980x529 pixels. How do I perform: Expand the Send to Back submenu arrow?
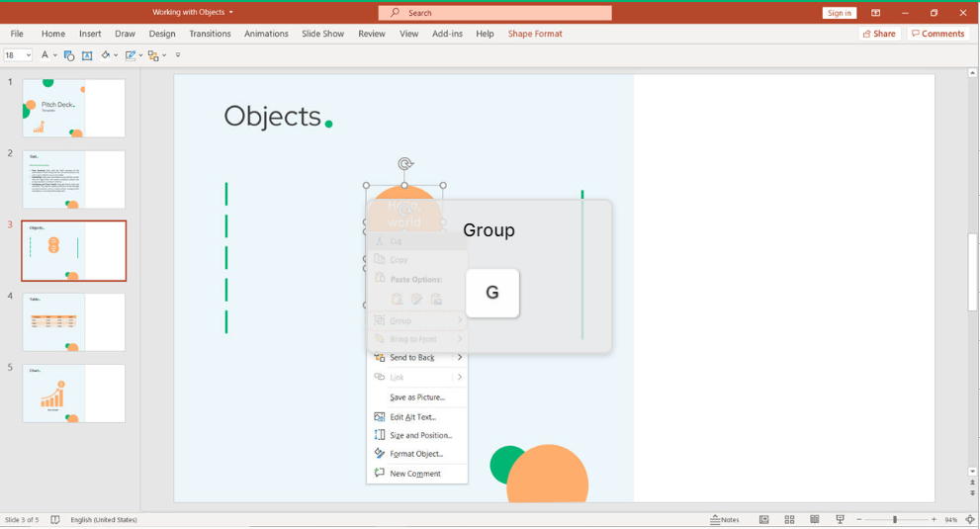pyautogui.click(x=460, y=358)
